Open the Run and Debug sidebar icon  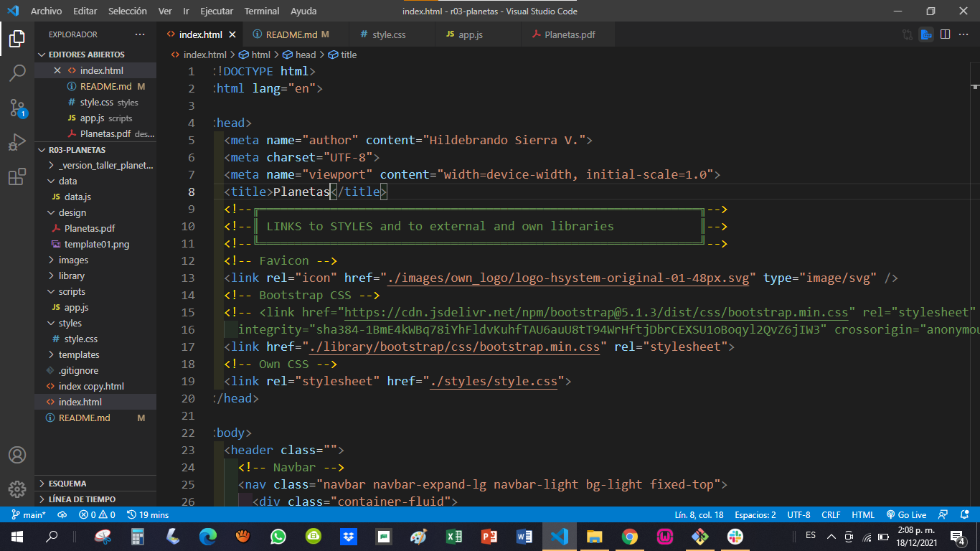[x=17, y=141]
